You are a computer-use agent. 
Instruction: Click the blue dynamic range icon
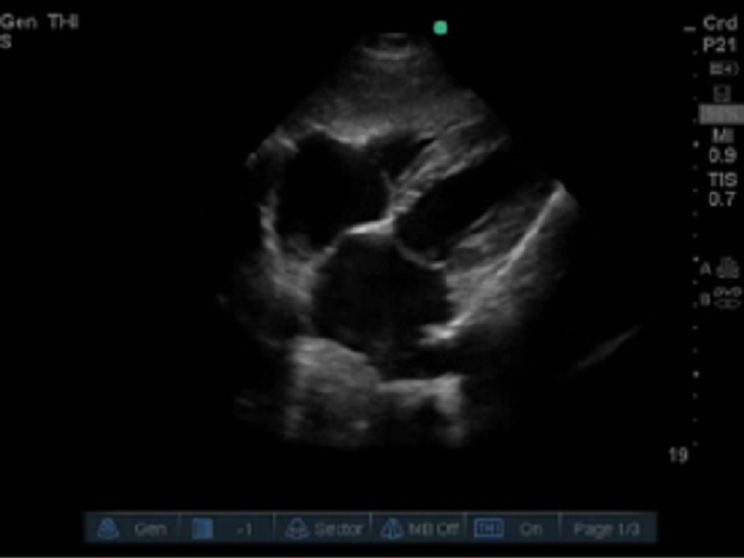point(203,528)
